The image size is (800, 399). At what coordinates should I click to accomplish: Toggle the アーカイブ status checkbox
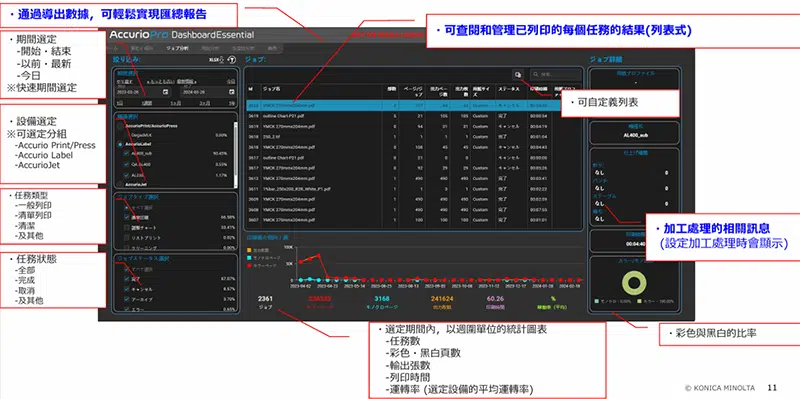127,300
